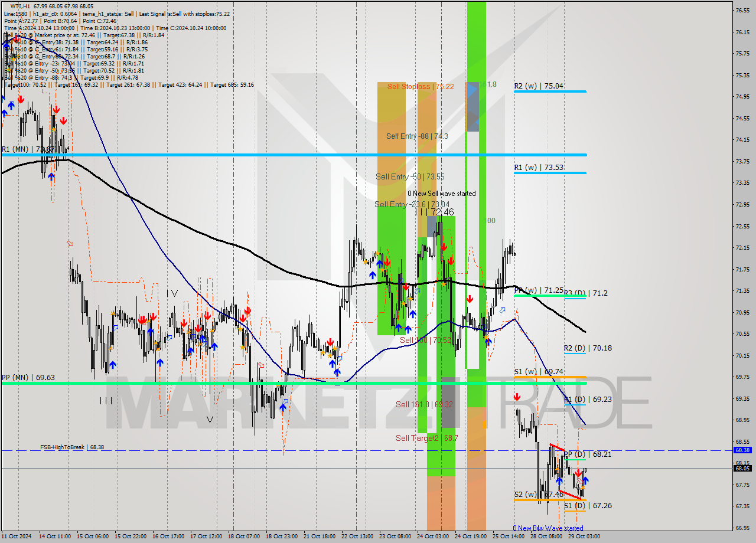Select the 'R2 (D) | 70.18' pivot label
The width and height of the screenshot is (756, 543).
[x=587, y=348]
